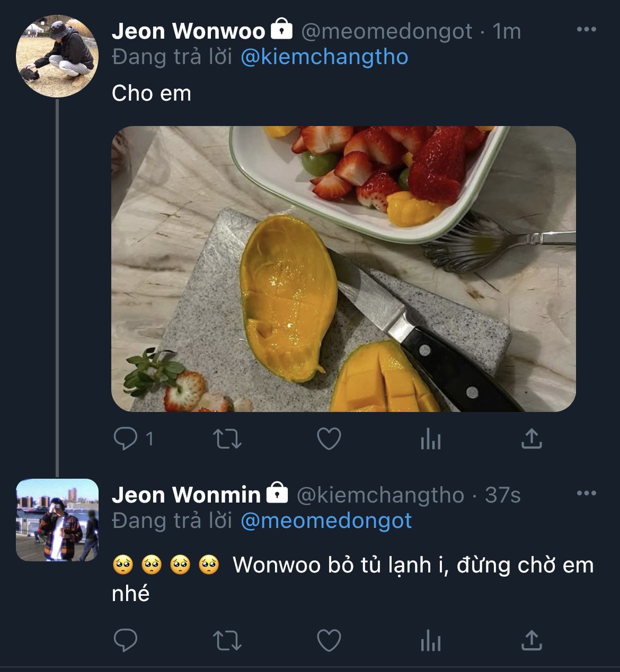This screenshot has height=672, width=620.
Task: Open Jeon Wonmin's profile picture
Action: (x=57, y=520)
